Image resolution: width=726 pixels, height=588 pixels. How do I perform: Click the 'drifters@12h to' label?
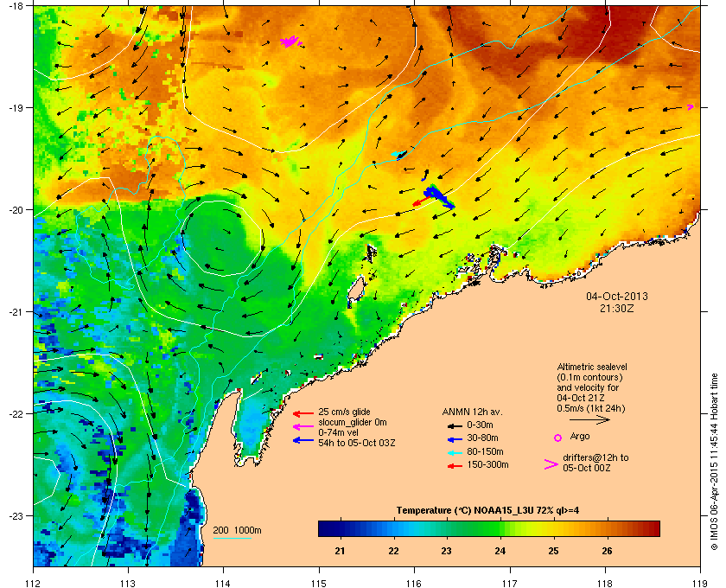(x=595, y=457)
